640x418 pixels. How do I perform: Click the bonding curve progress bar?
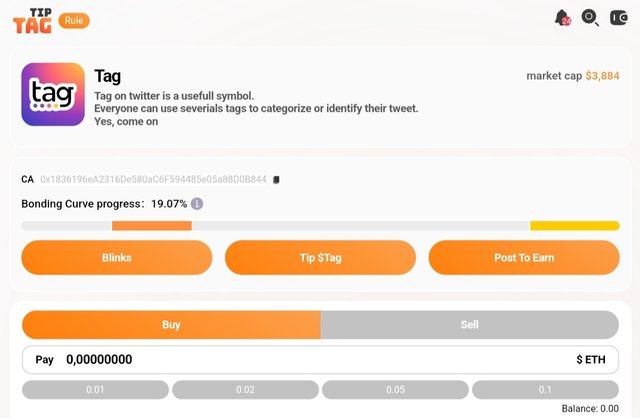tap(320, 226)
